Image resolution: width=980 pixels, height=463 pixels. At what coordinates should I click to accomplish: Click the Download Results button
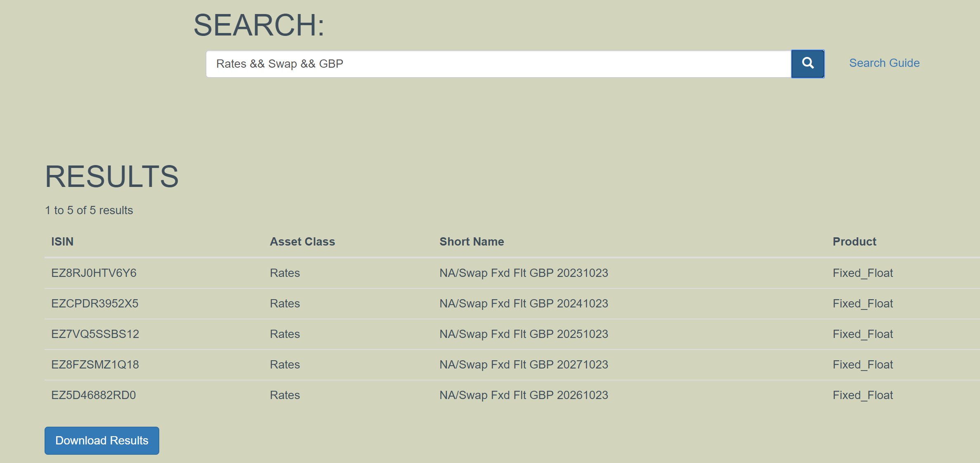tap(102, 440)
